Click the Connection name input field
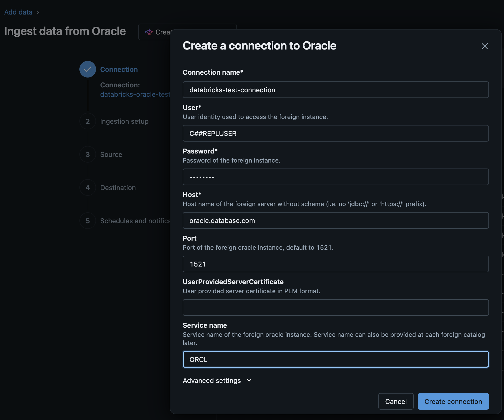This screenshot has height=420, width=504. tap(336, 90)
